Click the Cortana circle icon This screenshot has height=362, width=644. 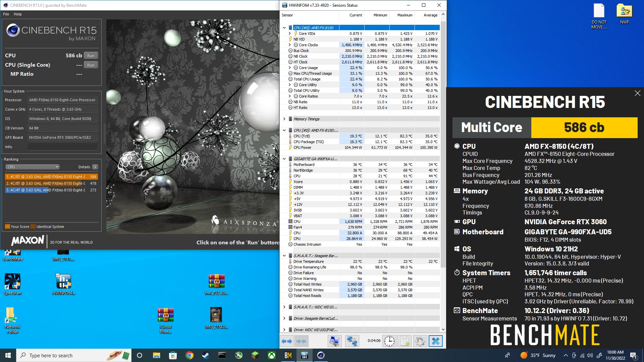(140, 355)
